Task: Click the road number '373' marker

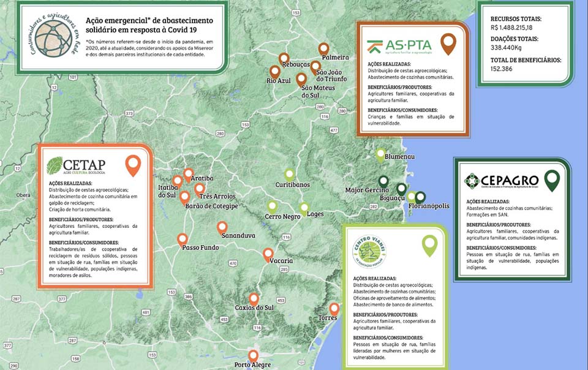Action: click(x=129, y=113)
